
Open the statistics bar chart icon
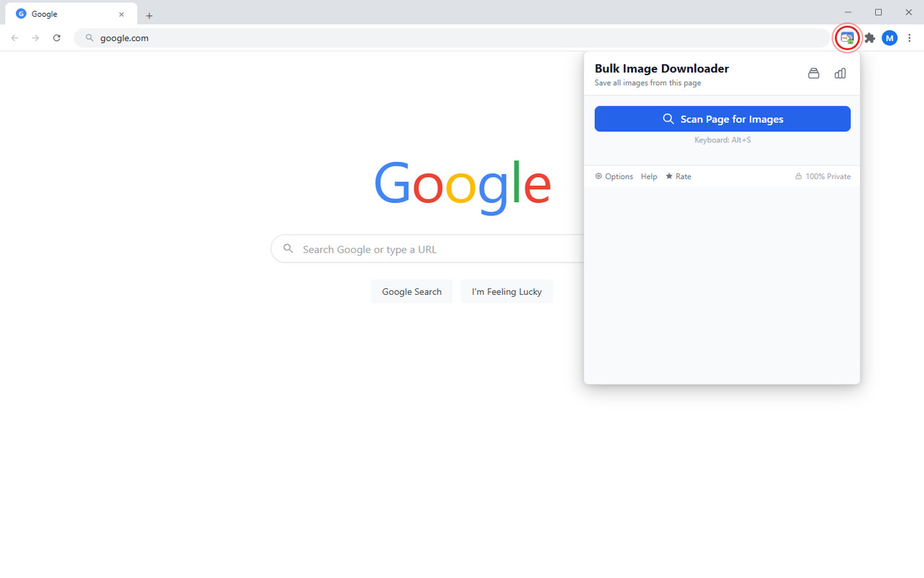[840, 73]
